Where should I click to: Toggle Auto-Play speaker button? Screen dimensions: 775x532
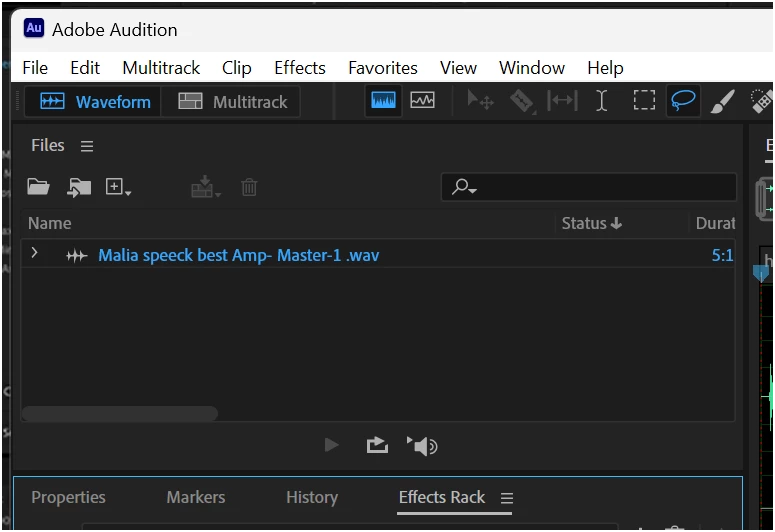(422, 446)
